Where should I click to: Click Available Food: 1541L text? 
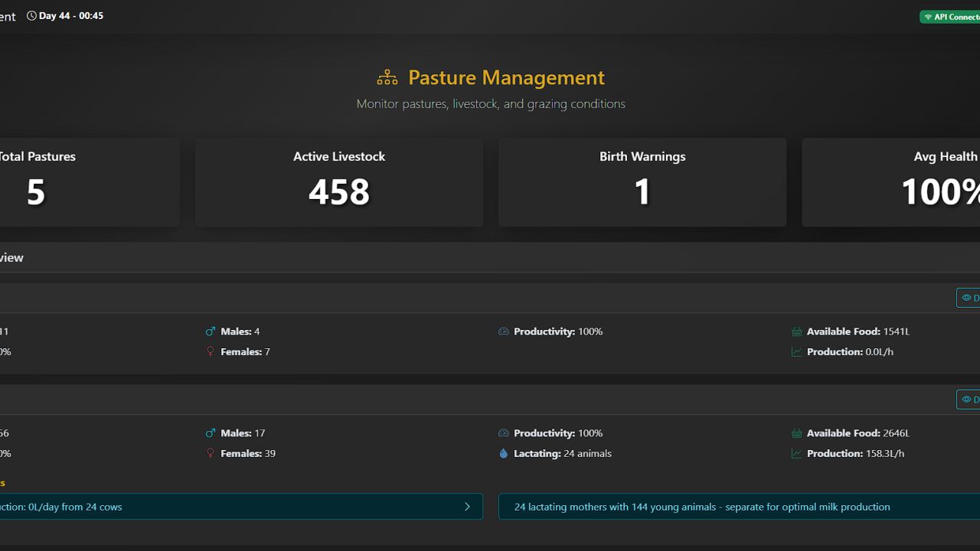coord(858,331)
